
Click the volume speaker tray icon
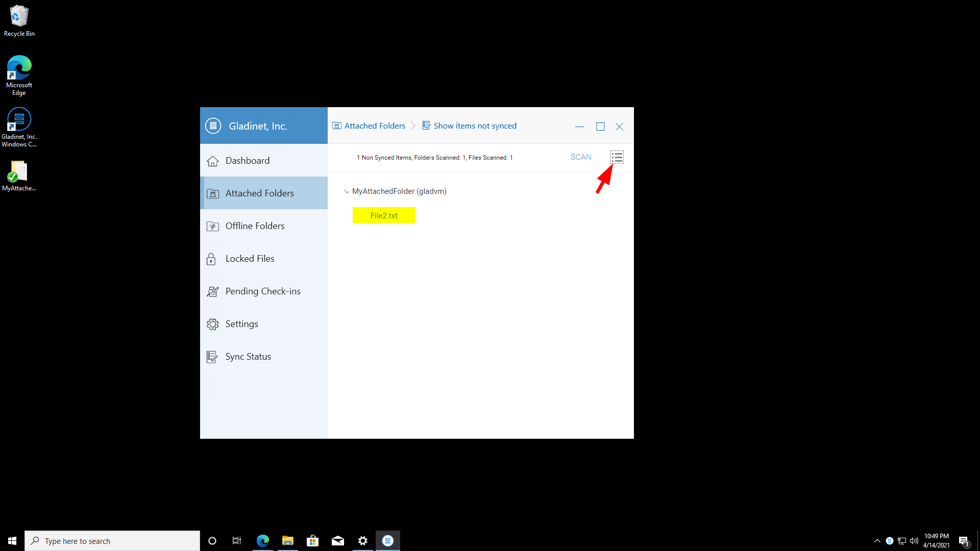point(914,541)
